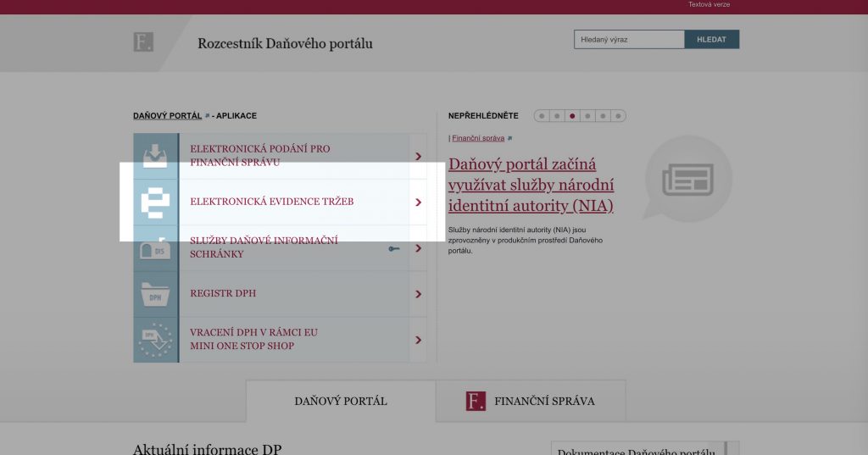Image resolution: width=868 pixels, height=455 pixels.
Task: Open the Daňový portál začíná využívat NIA headline
Action: pos(531,185)
